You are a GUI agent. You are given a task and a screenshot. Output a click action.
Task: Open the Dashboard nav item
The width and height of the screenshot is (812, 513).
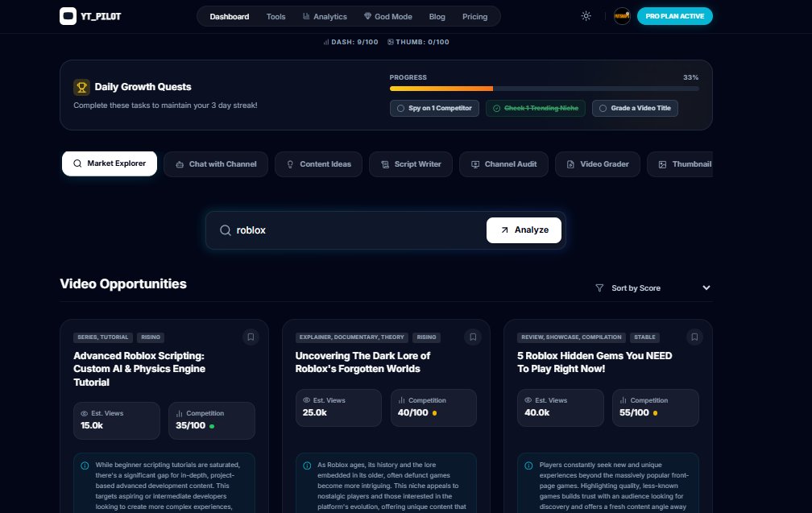click(230, 17)
